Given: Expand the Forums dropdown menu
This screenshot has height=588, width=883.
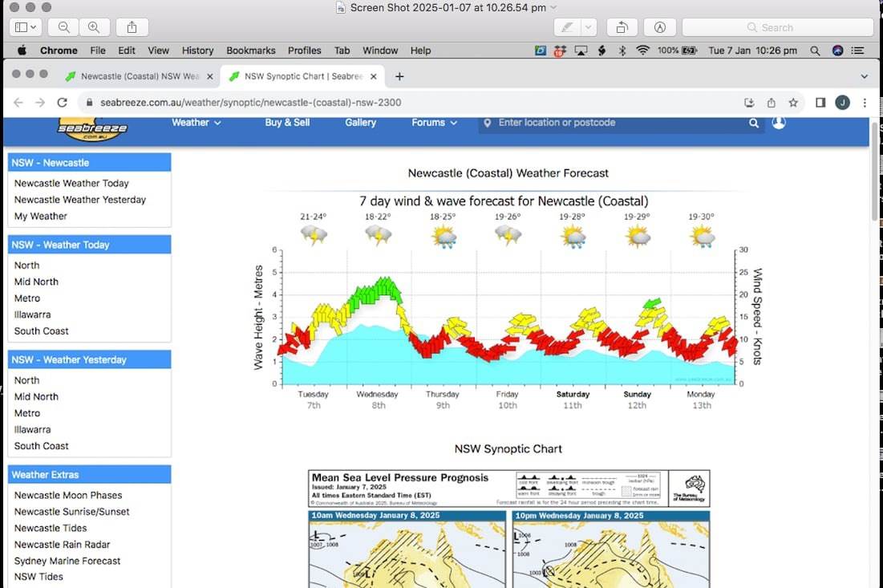Looking at the screenshot, I should click(x=434, y=123).
